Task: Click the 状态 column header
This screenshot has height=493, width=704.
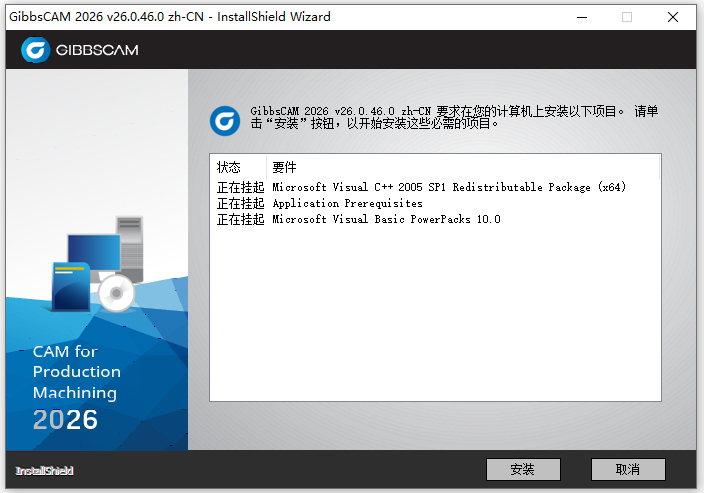Action: coord(229,167)
